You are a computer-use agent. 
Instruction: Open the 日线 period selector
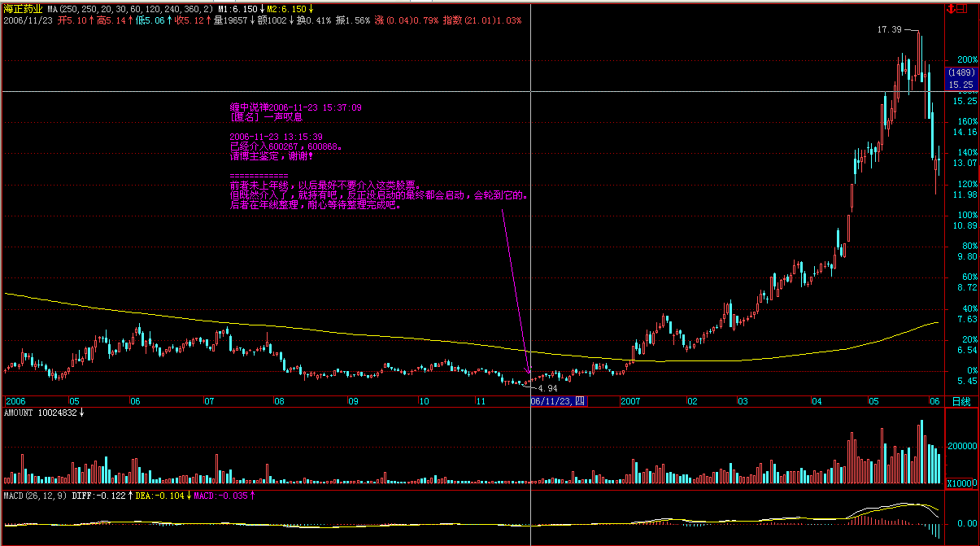coord(960,401)
